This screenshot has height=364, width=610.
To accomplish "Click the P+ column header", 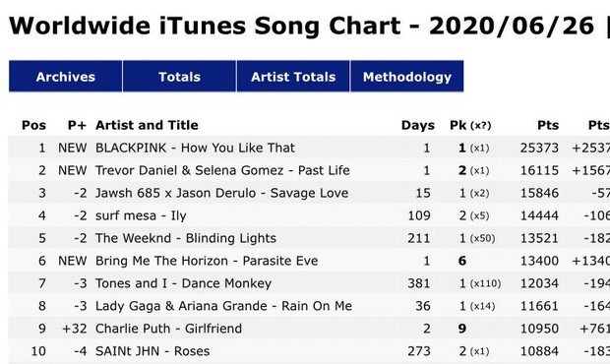I will (x=77, y=125).
